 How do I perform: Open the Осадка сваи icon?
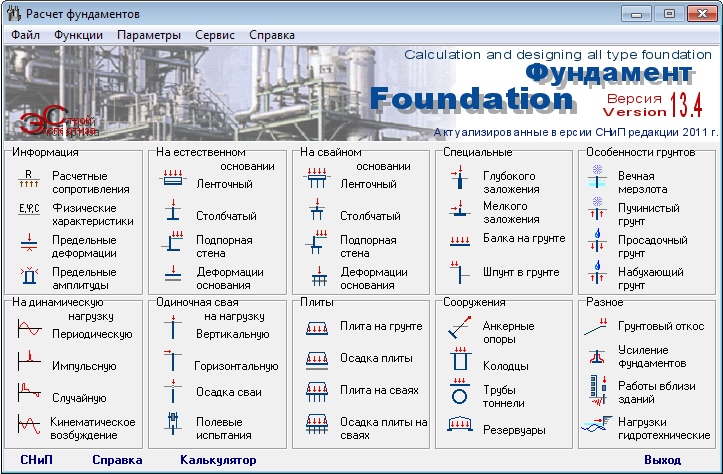(x=173, y=391)
